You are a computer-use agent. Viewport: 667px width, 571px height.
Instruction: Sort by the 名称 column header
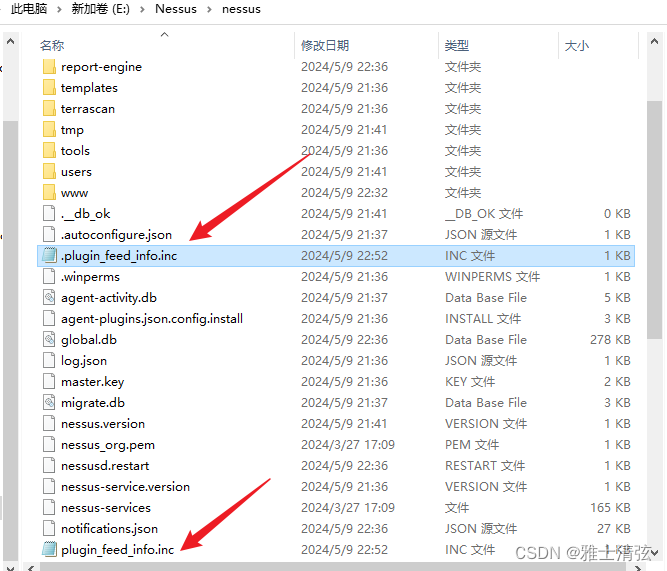(x=52, y=46)
